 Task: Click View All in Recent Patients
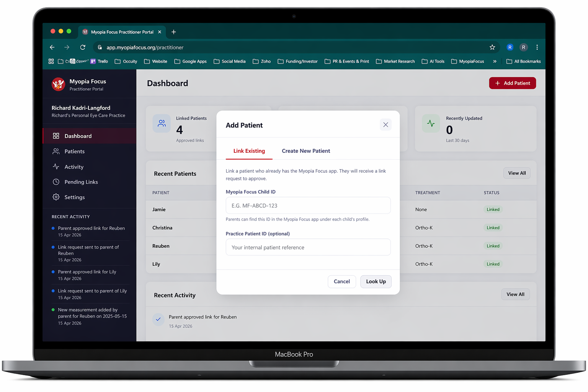517,173
